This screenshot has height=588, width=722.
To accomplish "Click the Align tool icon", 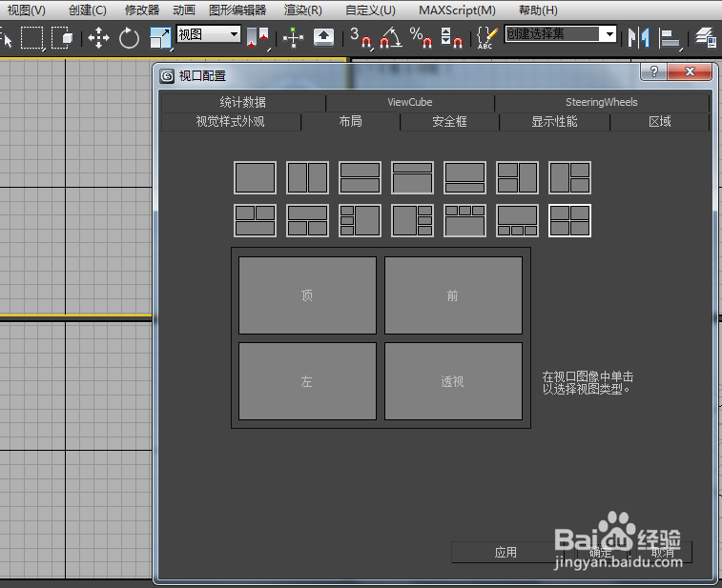I will 670,38.
